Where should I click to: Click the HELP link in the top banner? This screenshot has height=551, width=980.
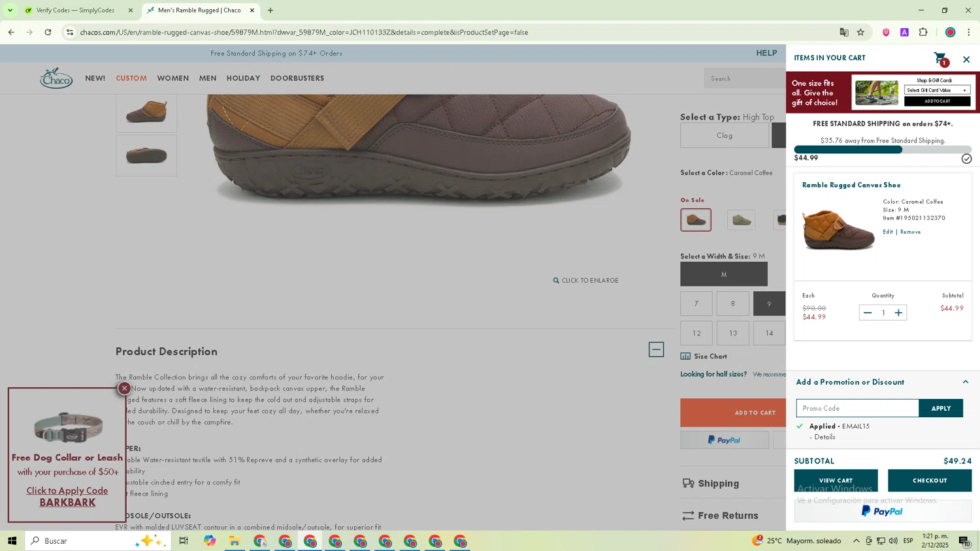click(766, 53)
